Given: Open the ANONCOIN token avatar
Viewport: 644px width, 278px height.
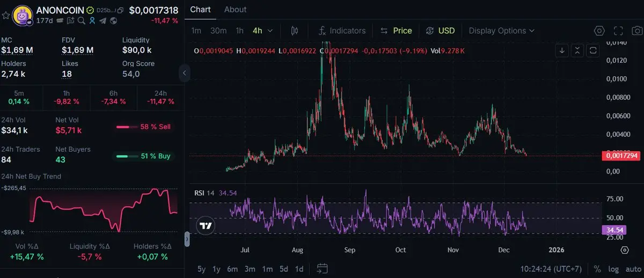Looking at the screenshot, I should click(x=23, y=16).
